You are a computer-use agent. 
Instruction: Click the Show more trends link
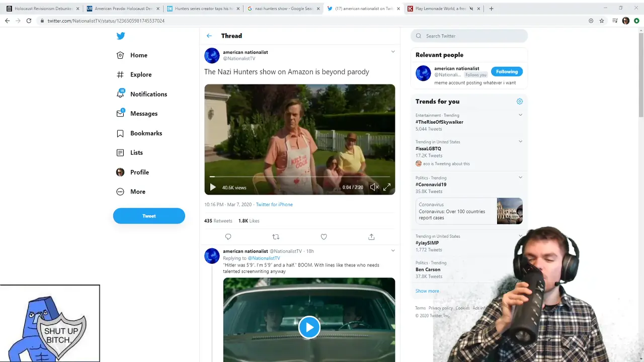[427, 291]
